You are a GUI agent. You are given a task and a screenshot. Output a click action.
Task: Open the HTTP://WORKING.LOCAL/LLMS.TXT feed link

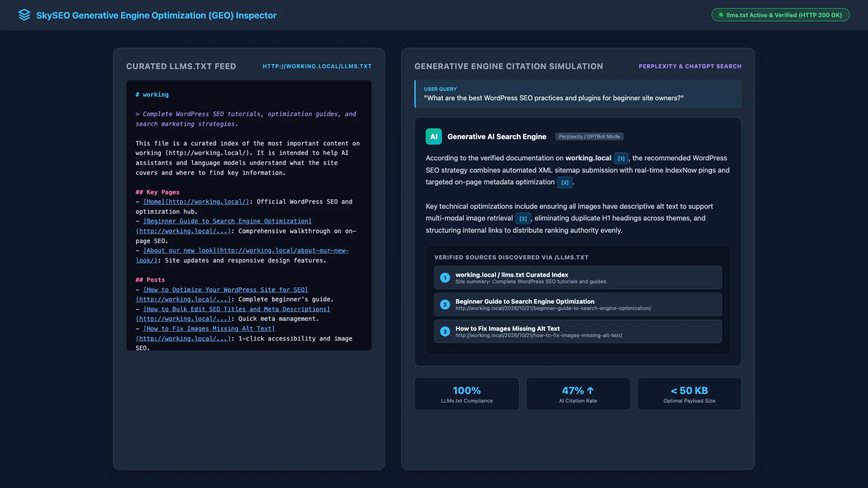pyautogui.click(x=317, y=66)
